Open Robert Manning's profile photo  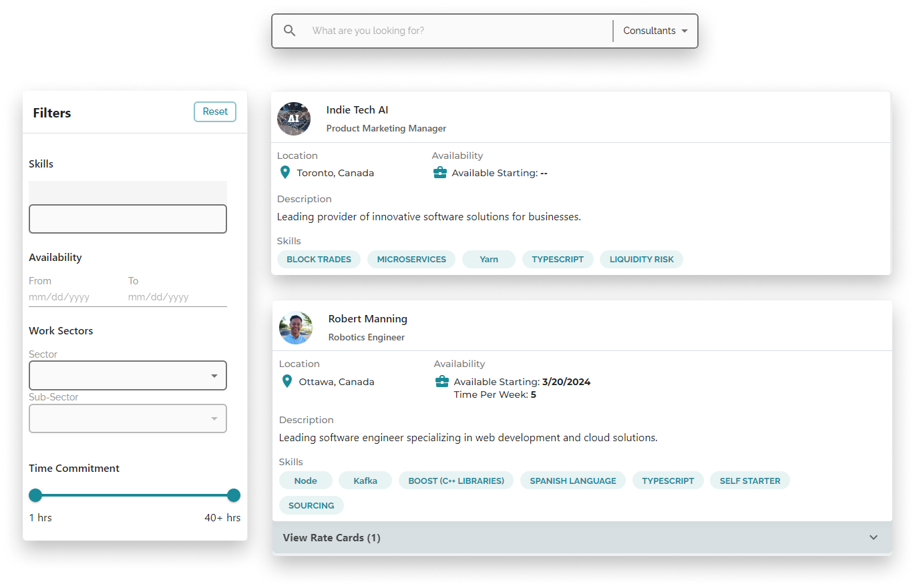click(x=296, y=328)
